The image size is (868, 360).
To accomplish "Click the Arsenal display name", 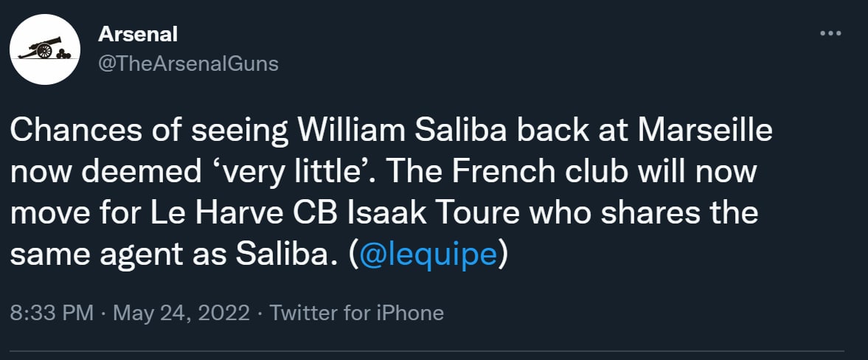I will click(x=138, y=34).
